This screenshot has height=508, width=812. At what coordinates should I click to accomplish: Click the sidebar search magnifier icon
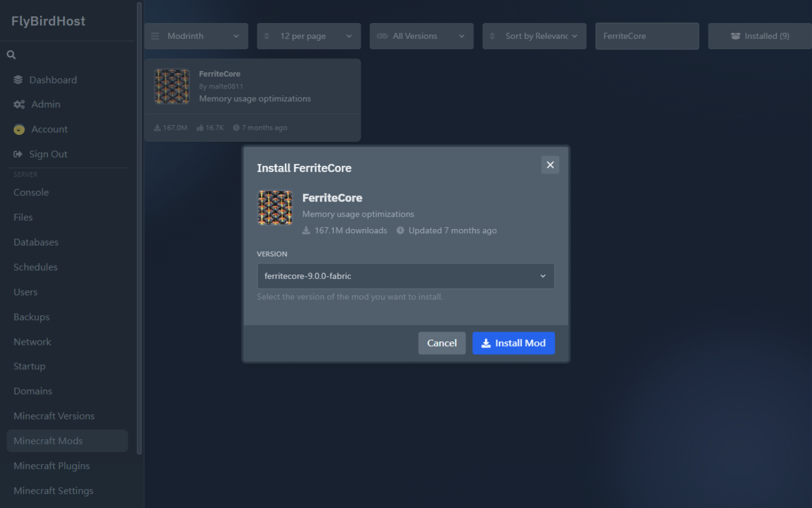(11, 55)
